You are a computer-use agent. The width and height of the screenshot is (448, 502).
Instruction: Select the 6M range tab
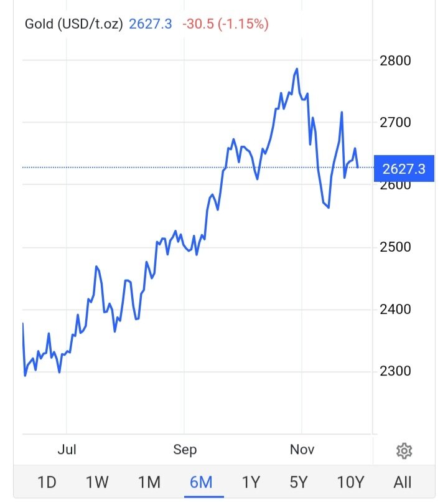click(201, 481)
